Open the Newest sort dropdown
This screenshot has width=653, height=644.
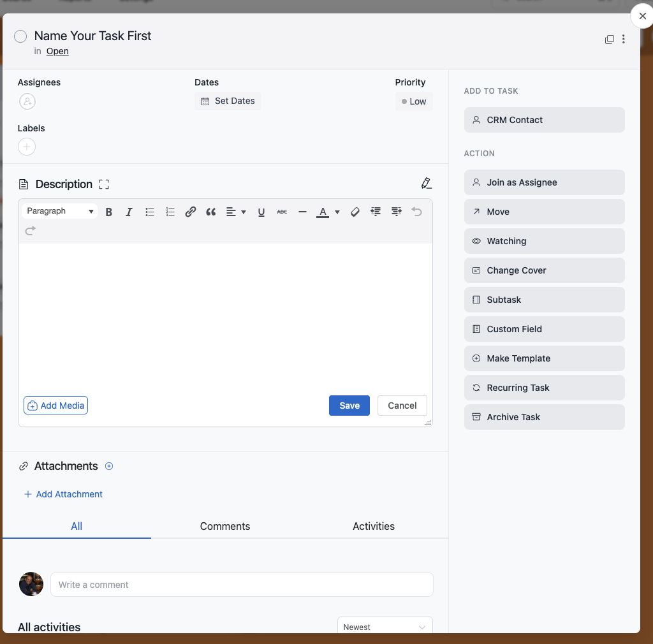click(x=385, y=627)
